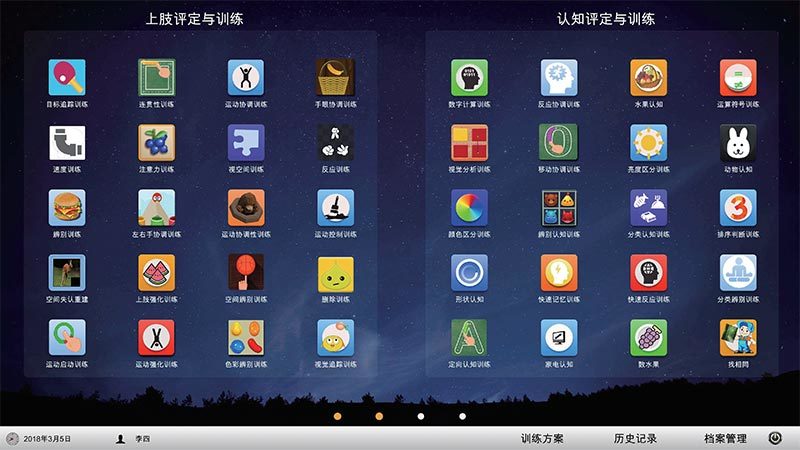
Task: Open 动物认知 rabbit icon
Action: pos(738,143)
